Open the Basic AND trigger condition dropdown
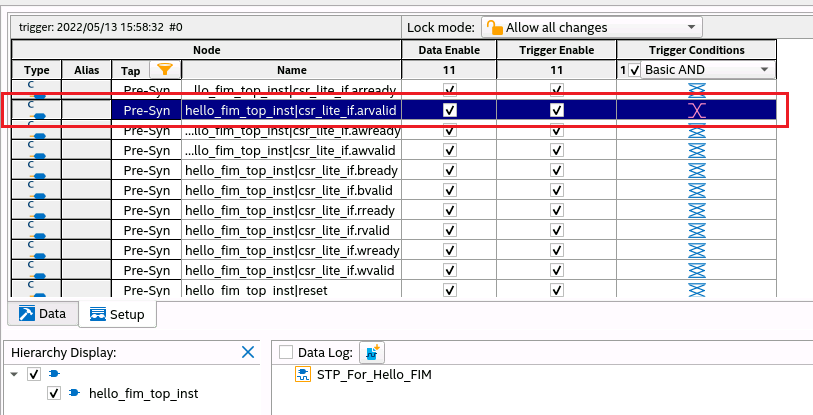813x415 pixels. click(765, 70)
